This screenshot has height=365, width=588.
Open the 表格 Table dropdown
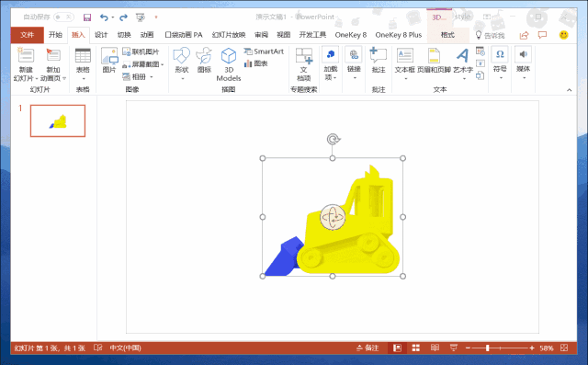point(83,63)
